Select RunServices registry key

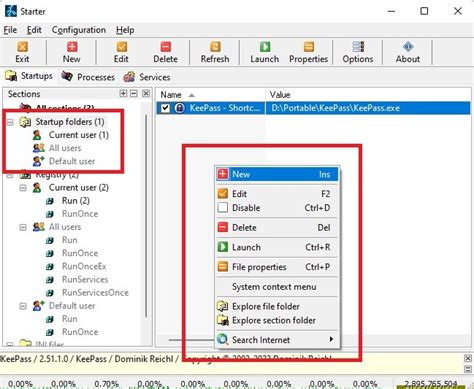click(x=85, y=280)
